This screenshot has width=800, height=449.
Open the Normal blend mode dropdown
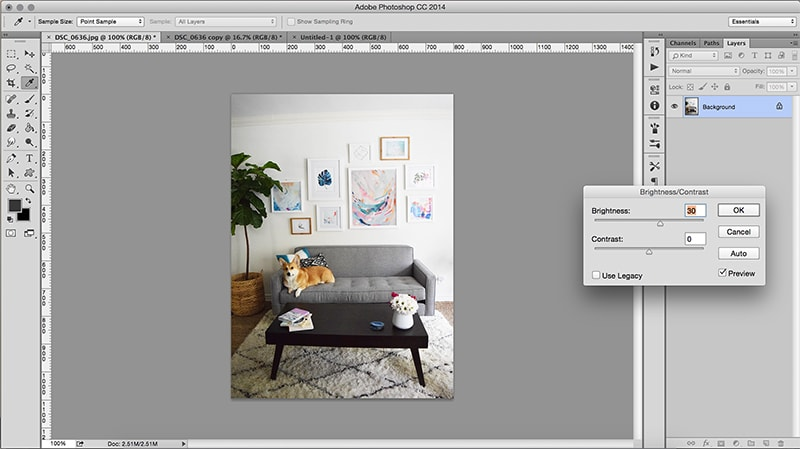click(x=704, y=71)
